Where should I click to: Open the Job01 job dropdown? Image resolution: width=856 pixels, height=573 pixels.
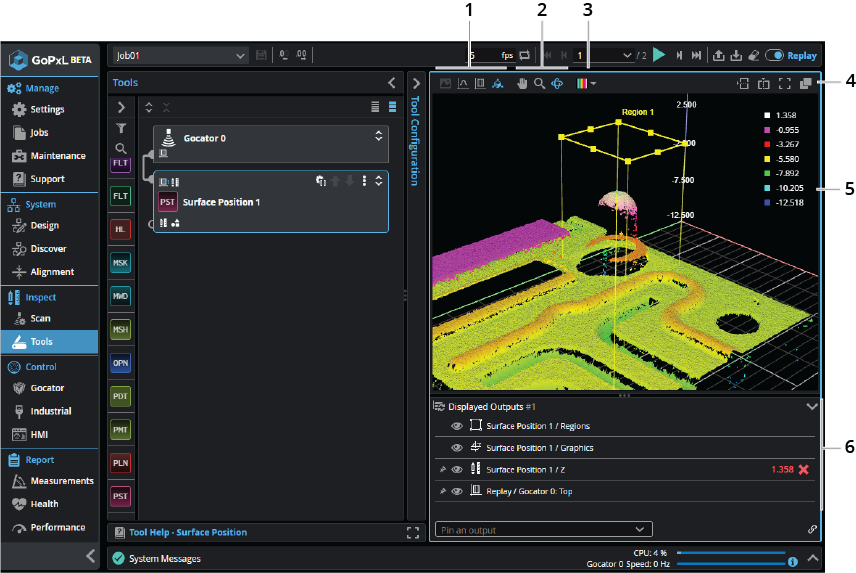point(180,56)
